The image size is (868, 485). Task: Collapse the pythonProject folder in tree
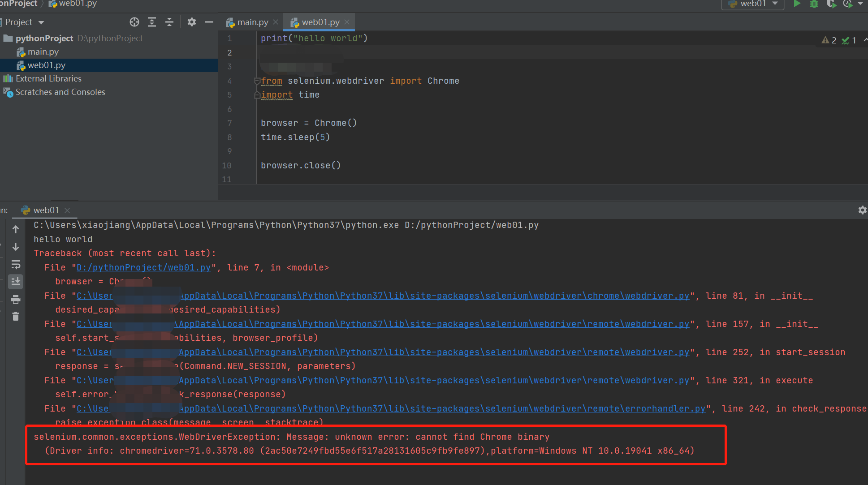[x=8, y=39]
